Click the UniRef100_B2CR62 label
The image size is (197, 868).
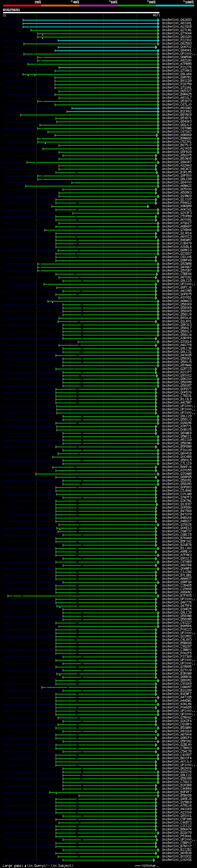click(x=177, y=111)
